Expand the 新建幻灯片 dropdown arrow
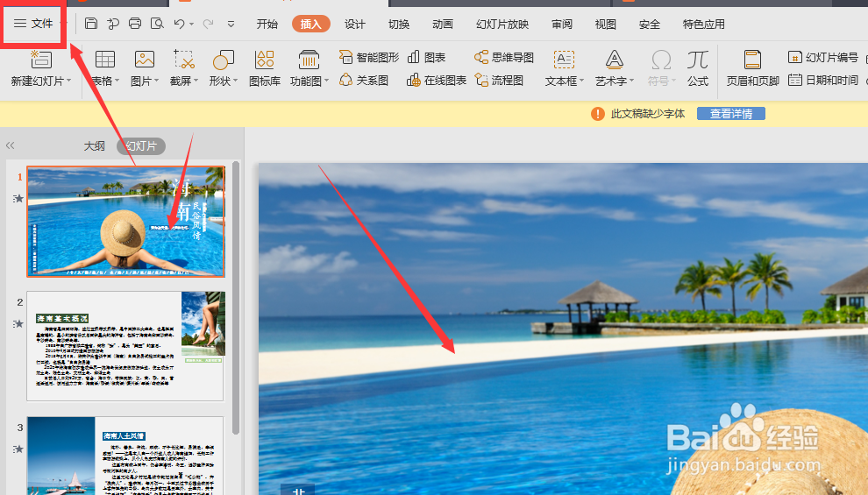Viewport: 868px width, 495px height. click(x=69, y=81)
